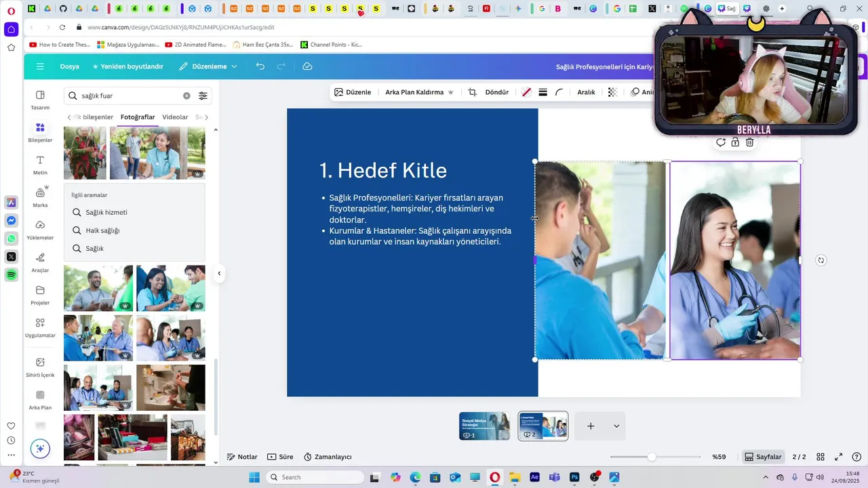
Task: Click the undo arrow
Action: [260, 66]
